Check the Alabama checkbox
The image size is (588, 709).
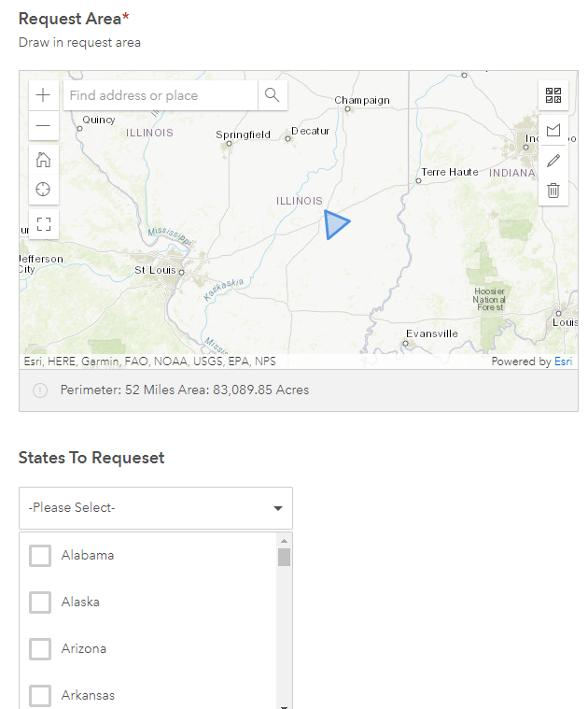click(x=40, y=556)
